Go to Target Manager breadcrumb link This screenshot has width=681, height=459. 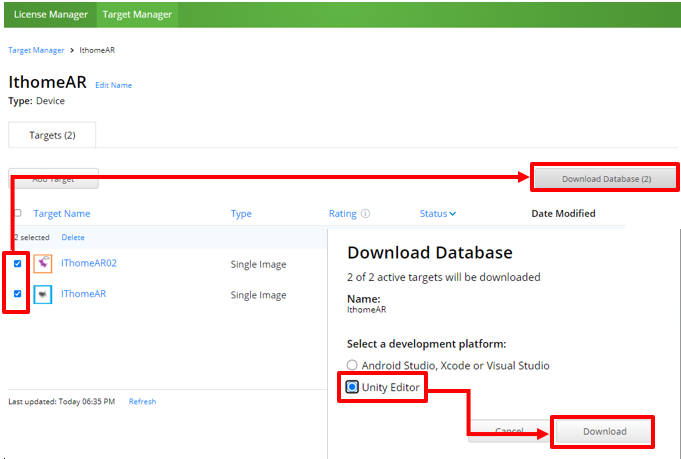(36, 50)
